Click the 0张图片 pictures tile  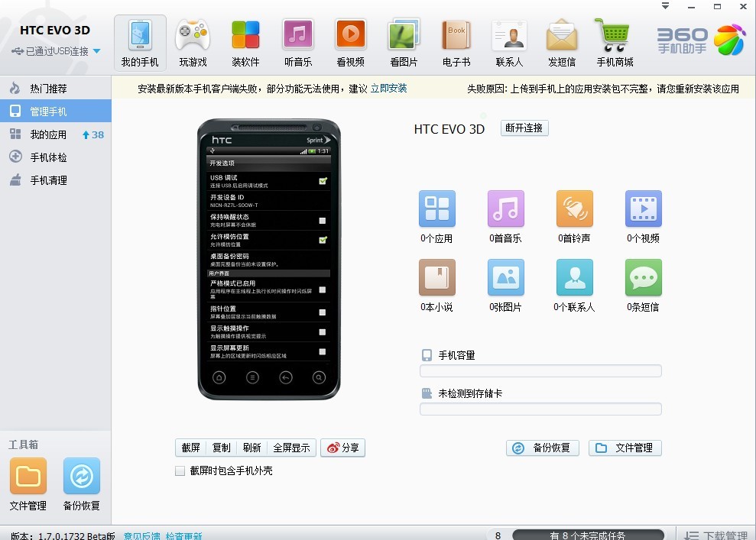point(505,286)
